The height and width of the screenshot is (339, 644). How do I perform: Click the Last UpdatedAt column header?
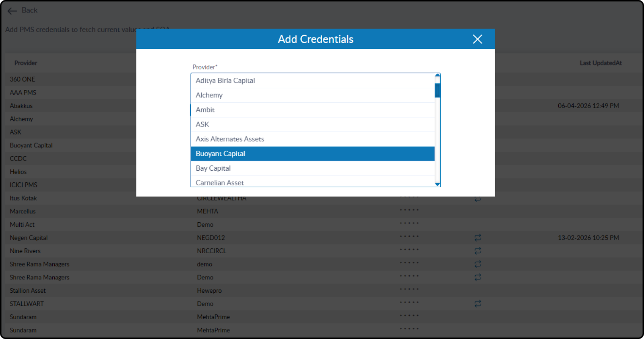tap(601, 63)
